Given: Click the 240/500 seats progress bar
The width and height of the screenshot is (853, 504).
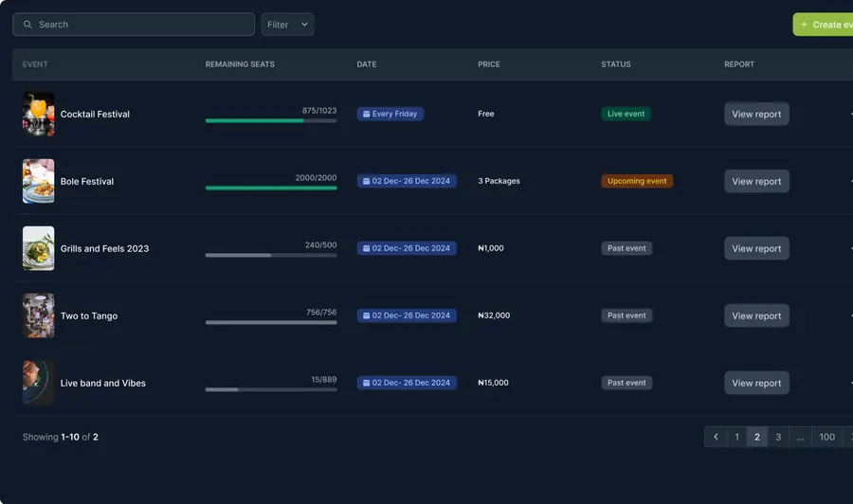Looking at the screenshot, I should point(271,255).
